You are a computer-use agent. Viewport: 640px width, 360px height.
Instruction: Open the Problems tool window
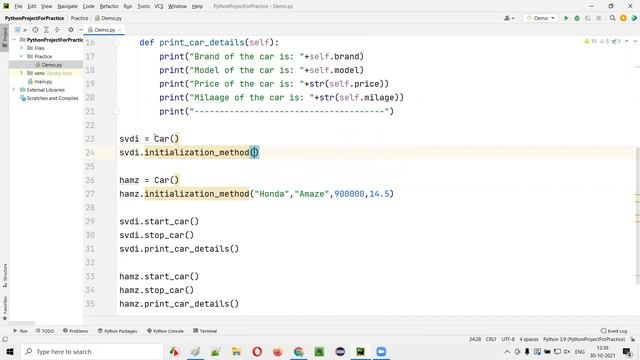76,331
